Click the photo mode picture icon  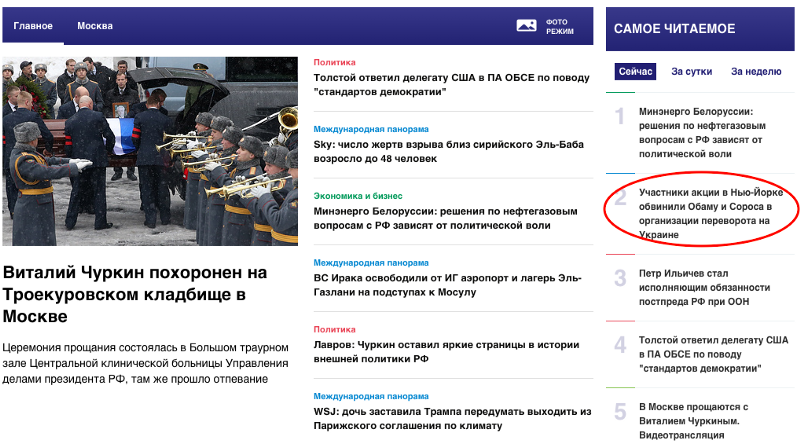526,26
